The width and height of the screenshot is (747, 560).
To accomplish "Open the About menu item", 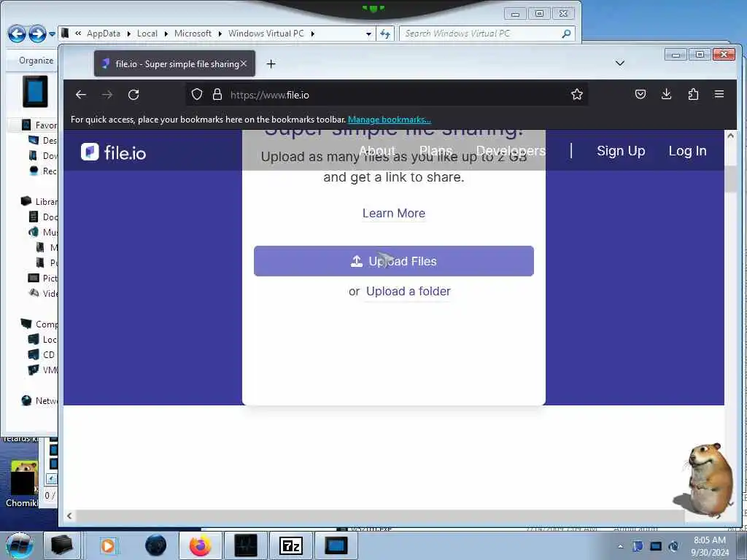I will [x=377, y=151].
